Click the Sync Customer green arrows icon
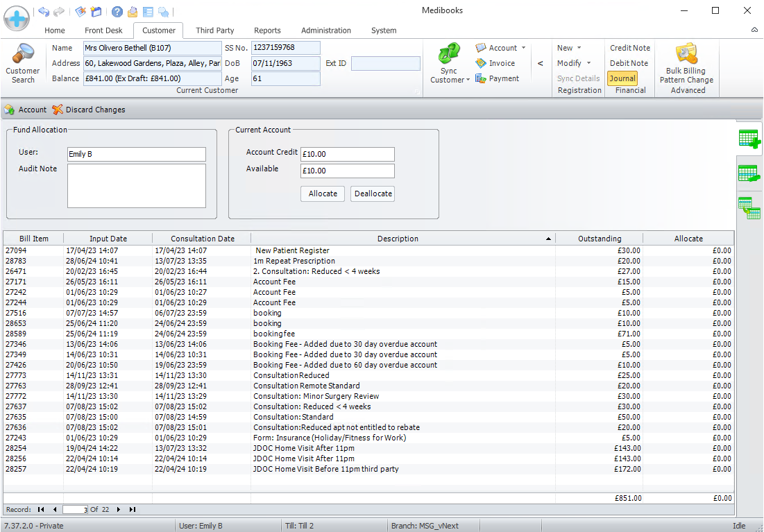Screen dimensions: 764x532 [x=449, y=53]
